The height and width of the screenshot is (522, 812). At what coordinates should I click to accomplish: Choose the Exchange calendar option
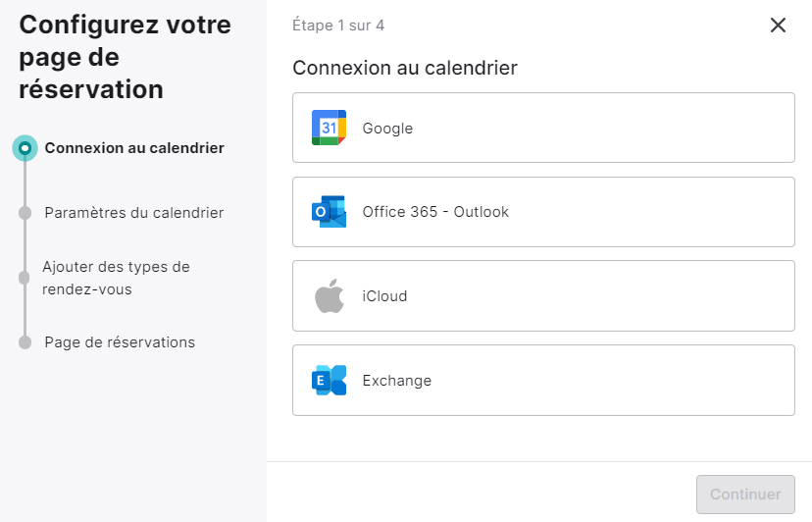[543, 380]
